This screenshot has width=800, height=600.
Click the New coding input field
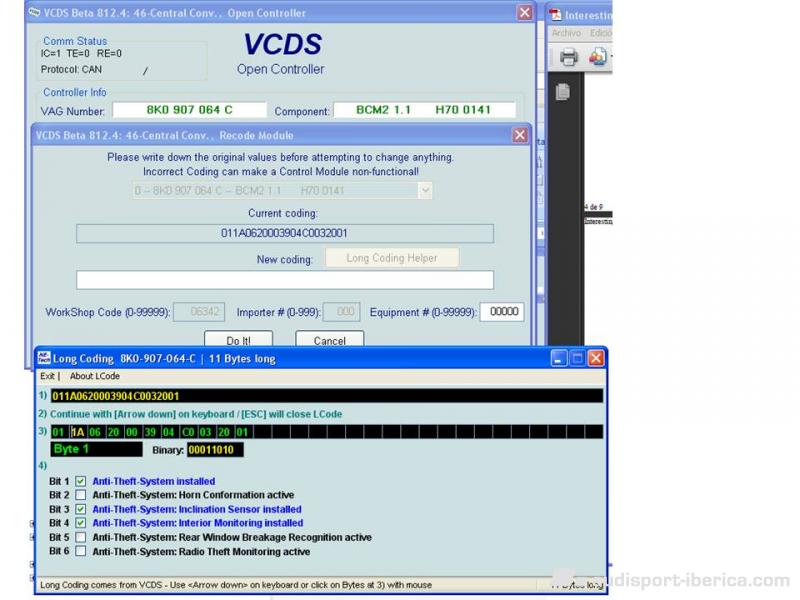tap(285, 280)
